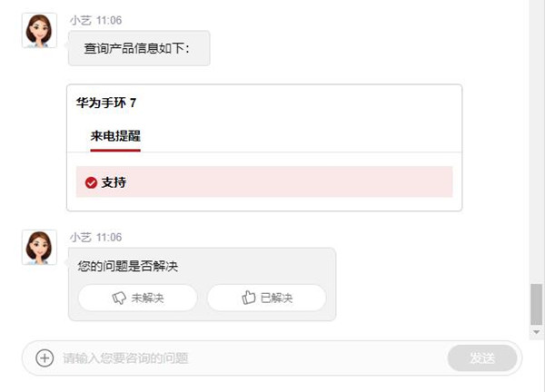This screenshot has height=392, width=545.
Task: Click the 查询产品信息如下 message bubble
Action: (x=138, y=48)
